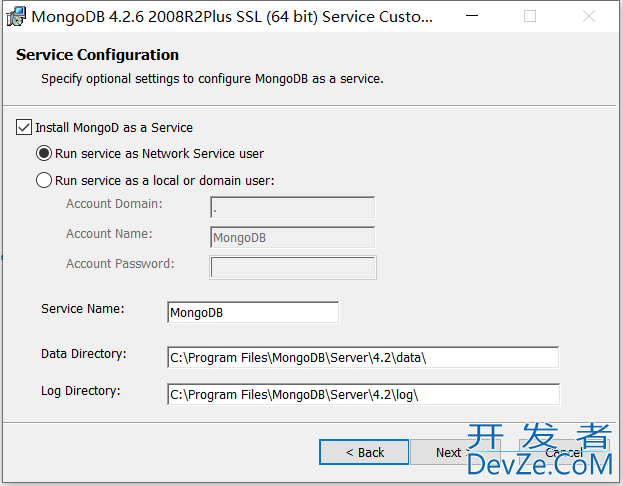Click the Log Directory path field
The height and width of the screenshot is (486, 623).
[x=363, y=394]
